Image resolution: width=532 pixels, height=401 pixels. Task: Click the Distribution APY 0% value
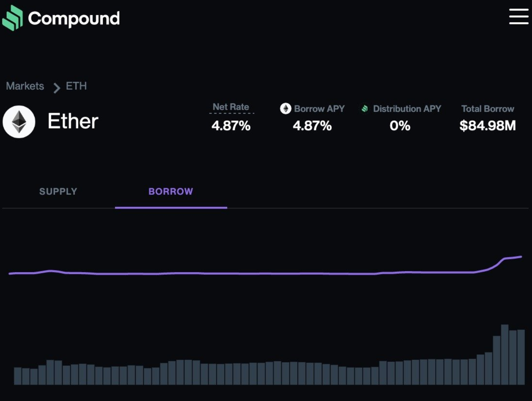[400, 126]
